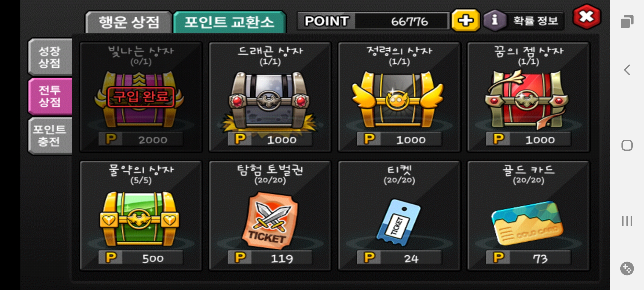
Task: Open the 전투 상점 side tab
Action: 50,96
